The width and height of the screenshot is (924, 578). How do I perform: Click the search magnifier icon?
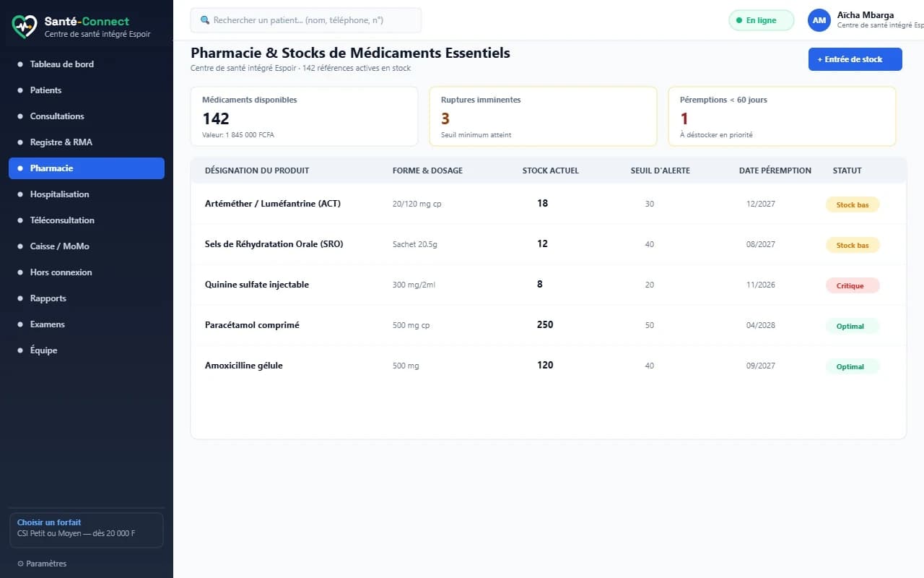point(205,20)
